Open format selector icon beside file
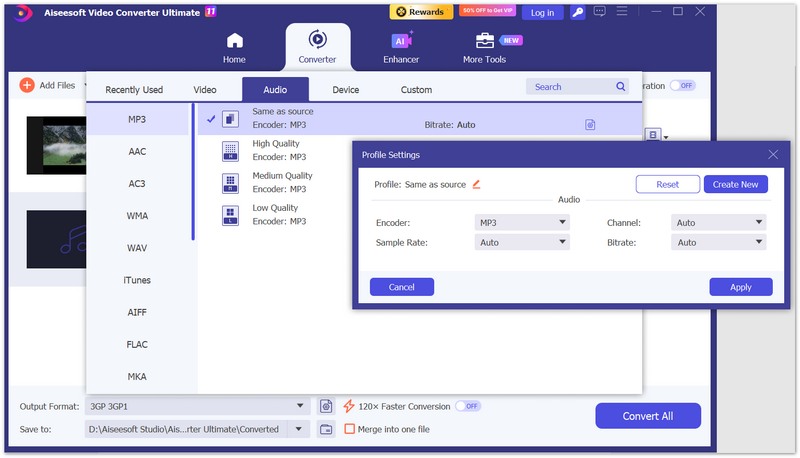The width and height of the screenshot is (800, 458). [653, 135]
